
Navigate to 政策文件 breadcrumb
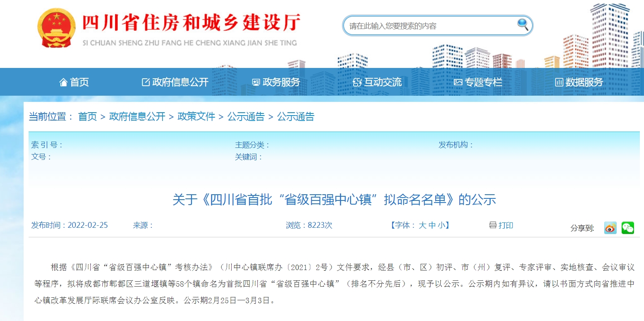point(196,117)
